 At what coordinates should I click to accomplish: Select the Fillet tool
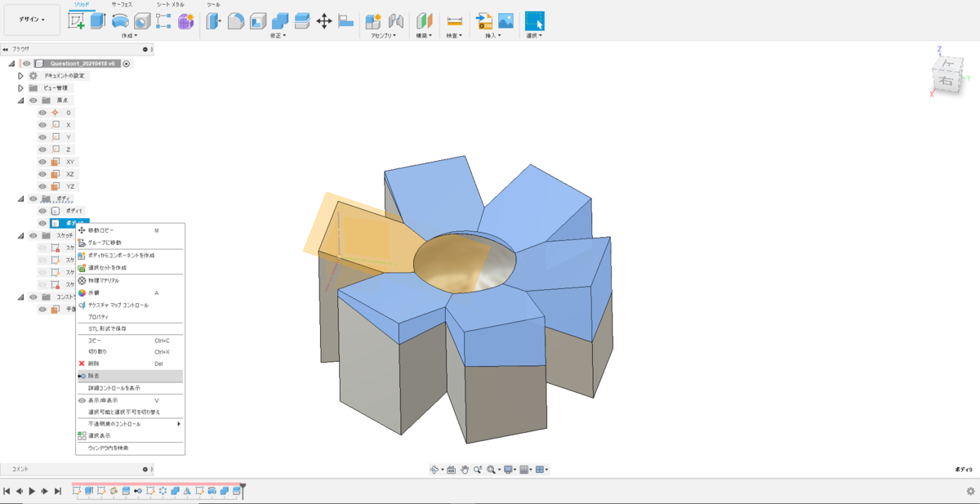(x=235, y=21)
